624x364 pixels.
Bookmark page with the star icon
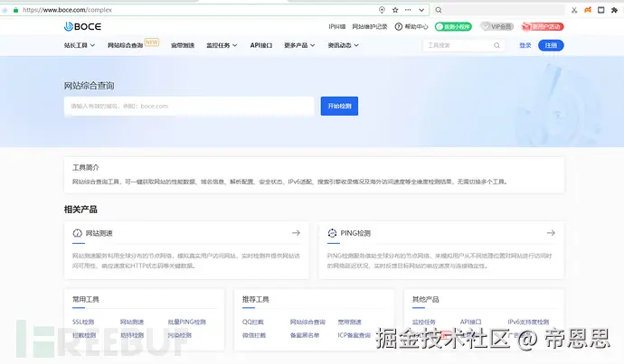point(395,10)
